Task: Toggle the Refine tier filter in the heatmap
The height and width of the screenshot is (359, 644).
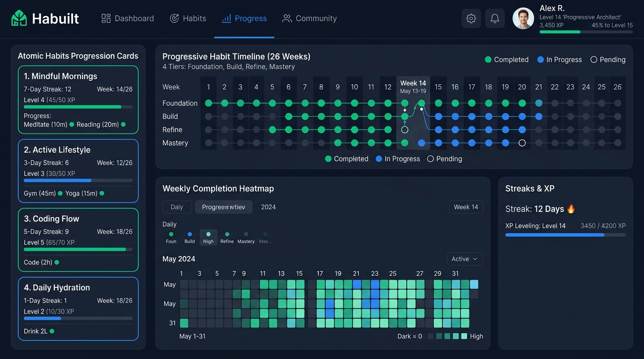Action: pos(227,237)
